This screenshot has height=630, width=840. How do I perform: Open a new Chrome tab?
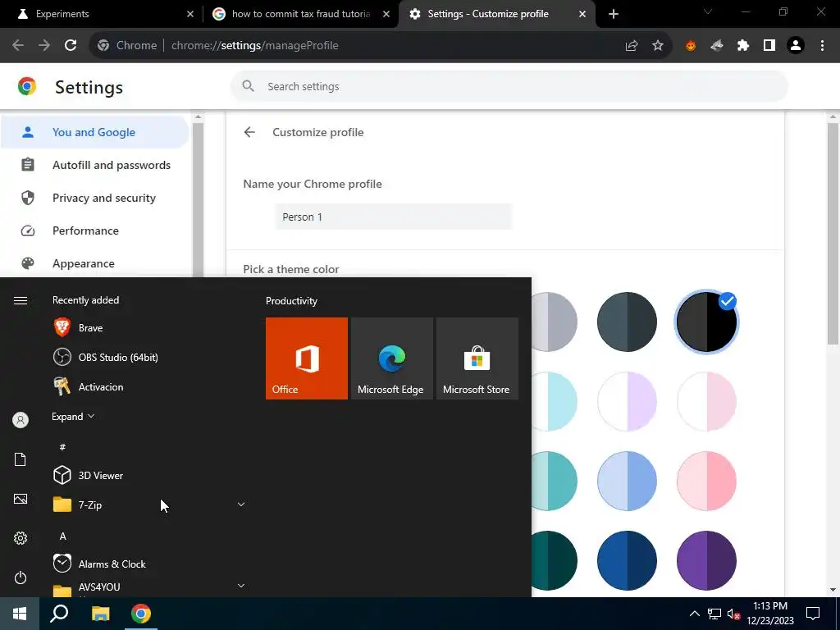614,14
